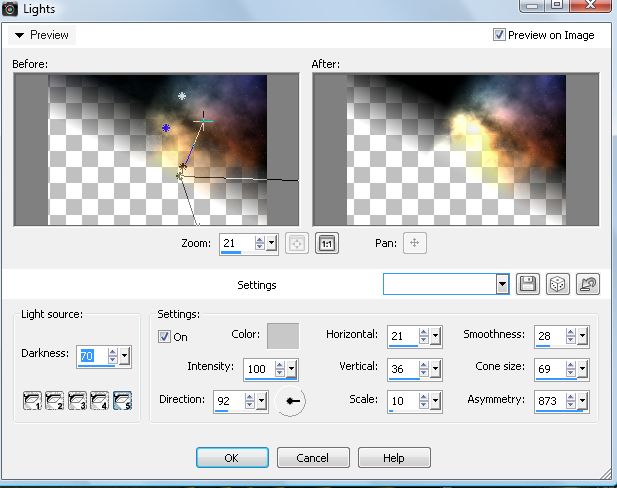Toggle the light On checkbox
The image size is (617, 488).
(x=165, y=337)
